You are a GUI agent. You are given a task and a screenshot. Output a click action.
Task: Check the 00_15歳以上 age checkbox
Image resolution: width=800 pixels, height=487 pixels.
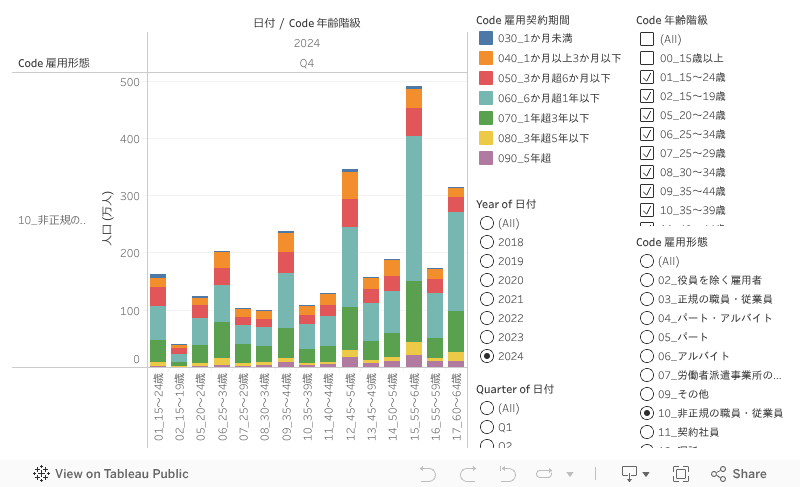(x=647, y=58)
